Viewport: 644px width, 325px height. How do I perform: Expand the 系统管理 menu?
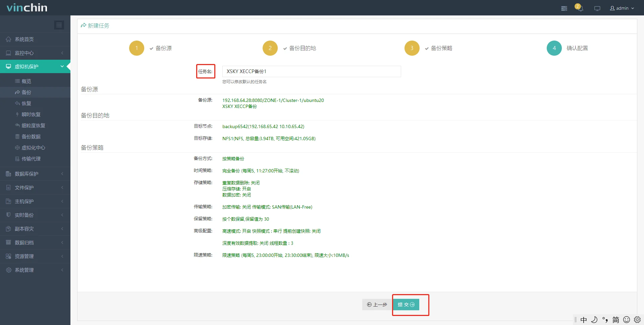point(35,270)
